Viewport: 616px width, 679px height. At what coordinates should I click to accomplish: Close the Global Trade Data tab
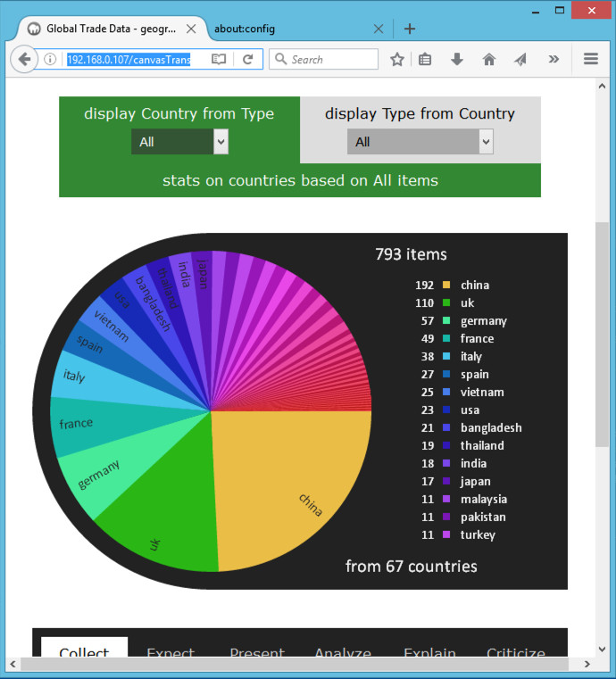point(191,29)
